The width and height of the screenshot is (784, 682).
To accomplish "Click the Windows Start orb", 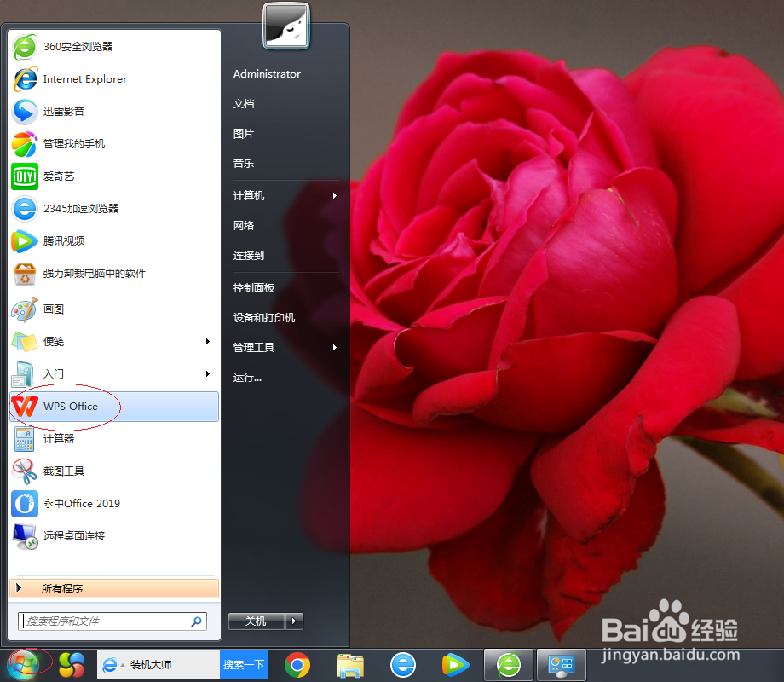I will point(23,665).
